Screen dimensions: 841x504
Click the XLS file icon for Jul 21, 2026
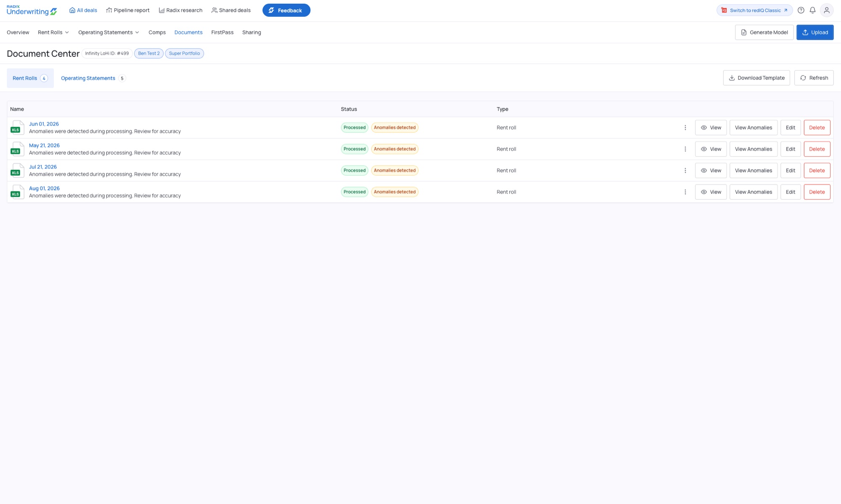(x=17, y=171)
